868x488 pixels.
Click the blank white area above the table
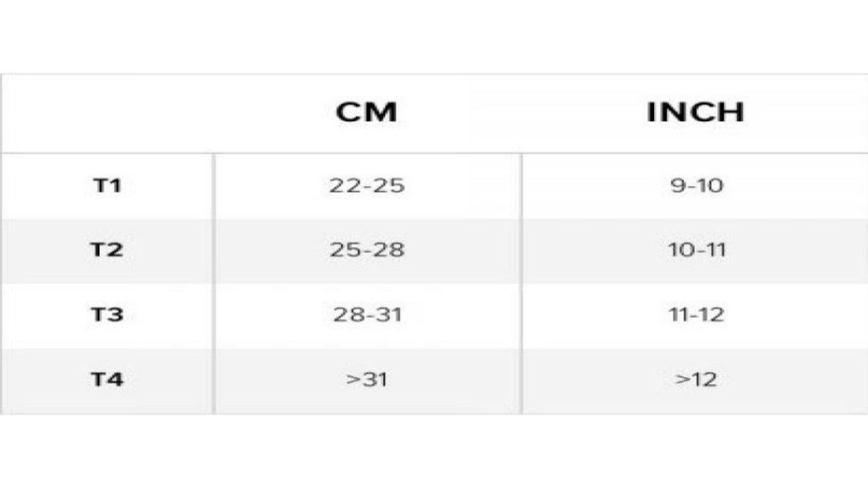click(x=434, y=35)
